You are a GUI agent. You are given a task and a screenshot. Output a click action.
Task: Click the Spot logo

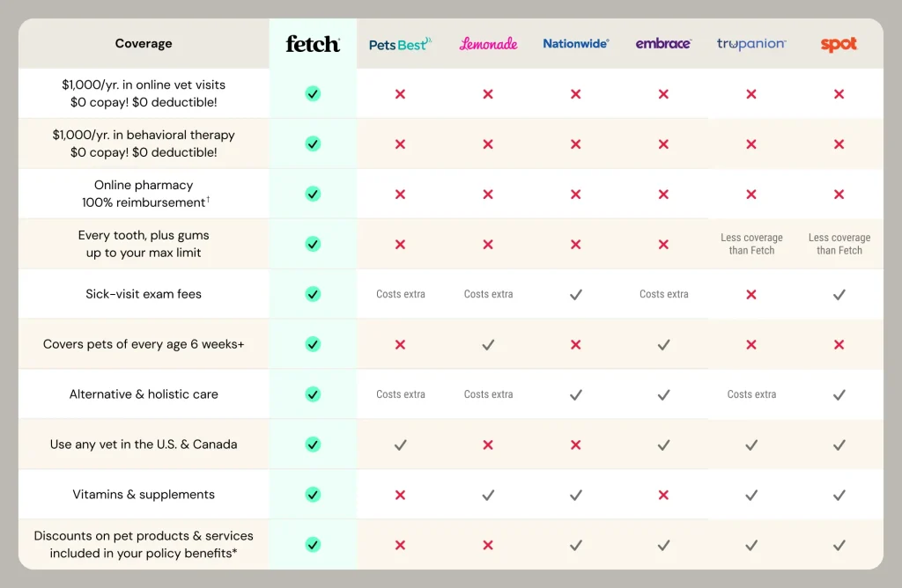tap(839, 43)
